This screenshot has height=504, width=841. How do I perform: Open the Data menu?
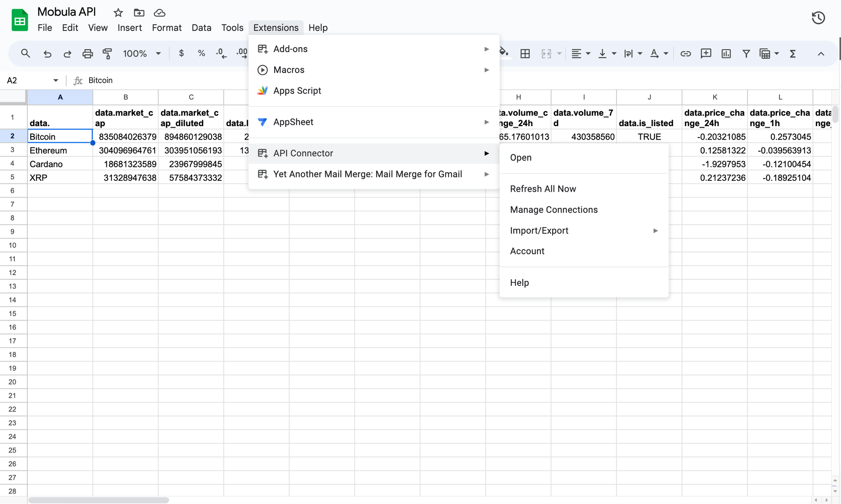tap(201, 28)
